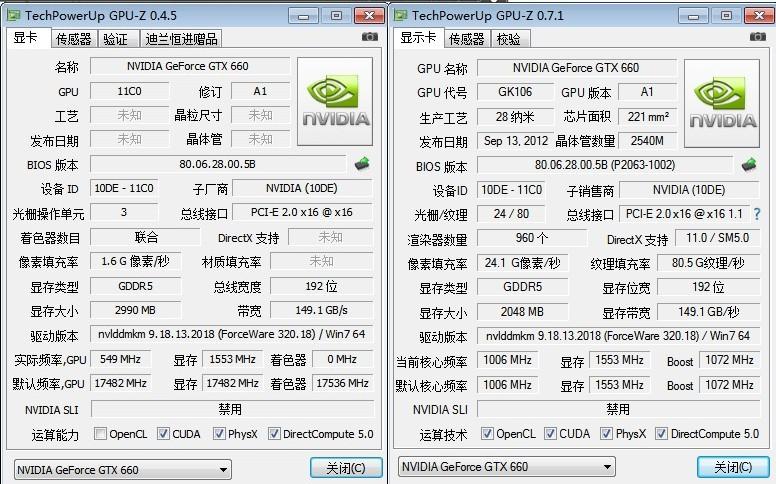
Task: Click BIOS save chip icon in GPU-Z 0.7.1
Action: click(x=749, y=165)
